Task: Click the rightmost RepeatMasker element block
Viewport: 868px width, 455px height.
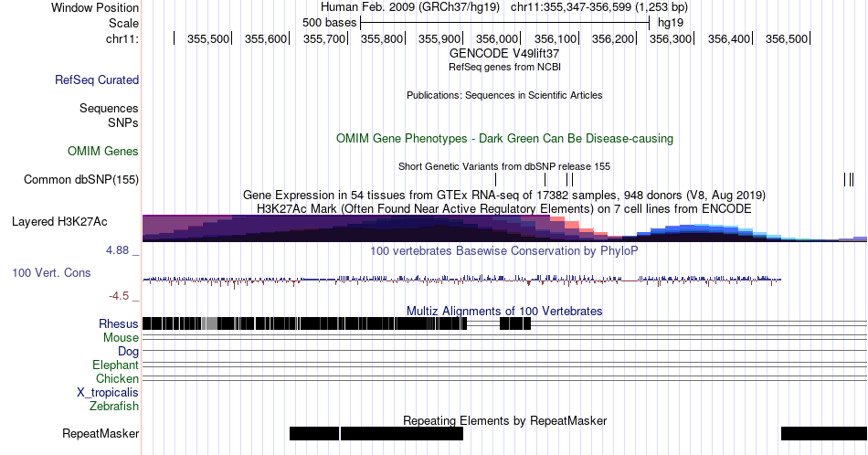Action: pos(824,433)
